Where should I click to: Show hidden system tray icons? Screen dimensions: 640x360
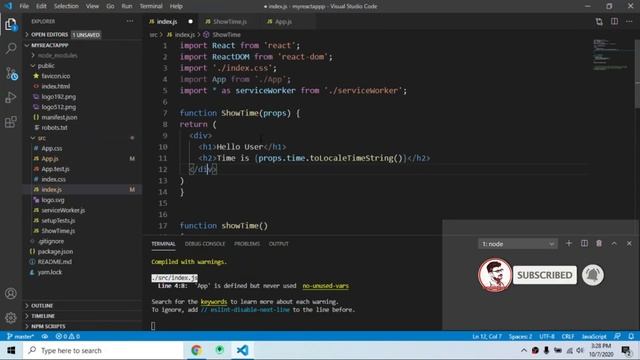click(524, 350)
